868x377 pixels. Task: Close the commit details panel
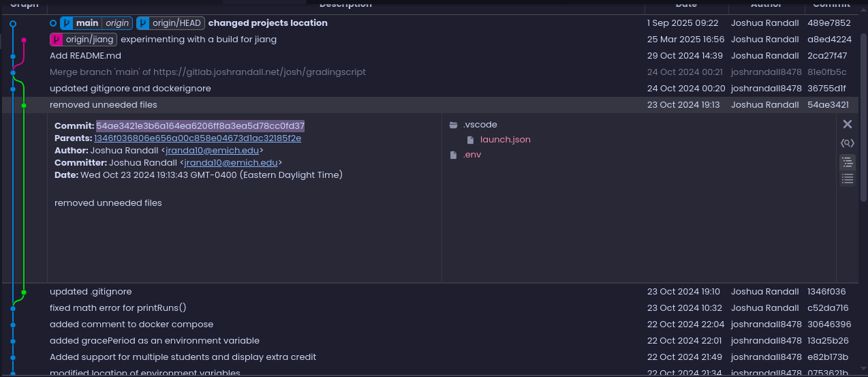click(848, 124)
